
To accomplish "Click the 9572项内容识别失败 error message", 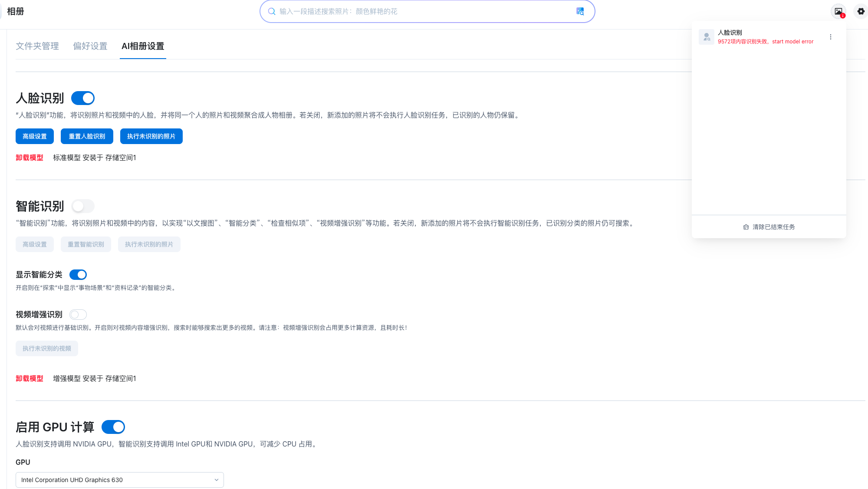I will click(x=766, y=42).
